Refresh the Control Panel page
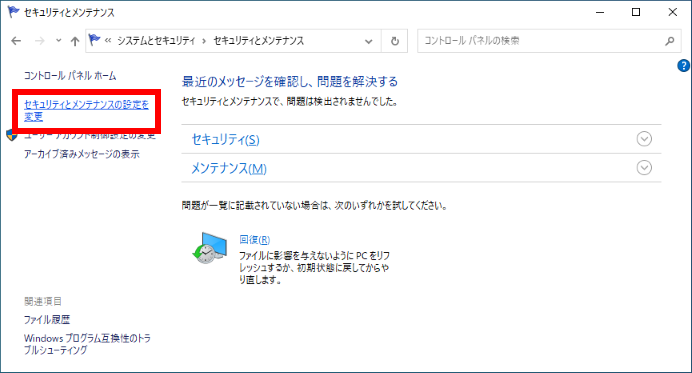The width and height of the screenshot is (692, 373). point(395,41)
